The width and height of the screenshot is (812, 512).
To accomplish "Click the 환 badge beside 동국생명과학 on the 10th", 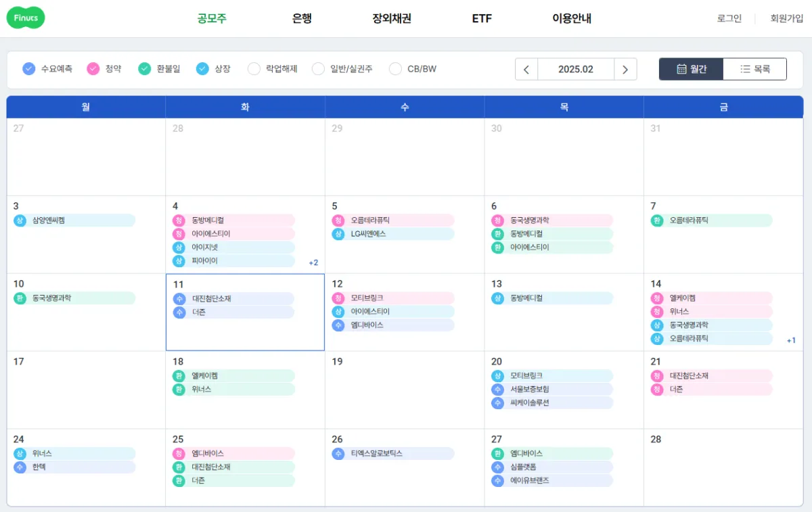I will 20,298.
